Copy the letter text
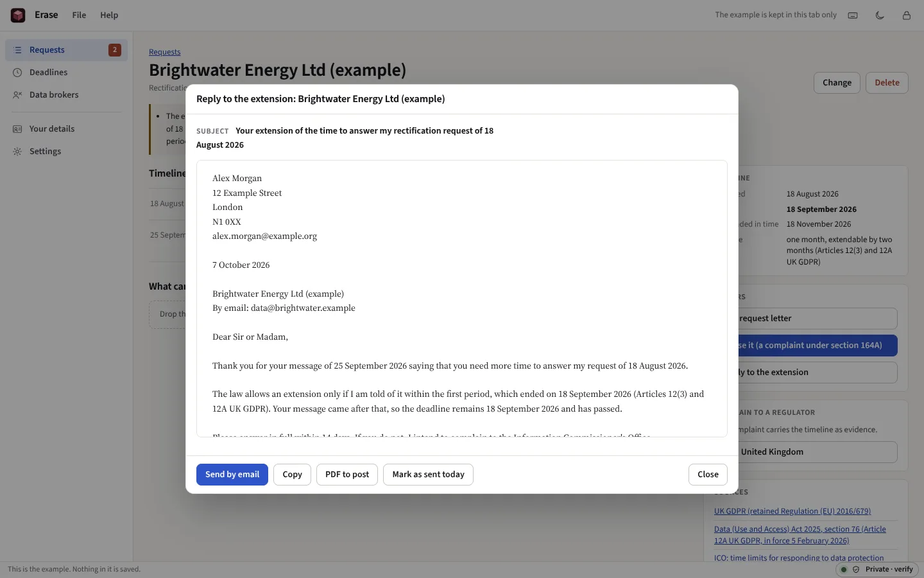This screenshot has height=578, width=924. click(292, 475)
